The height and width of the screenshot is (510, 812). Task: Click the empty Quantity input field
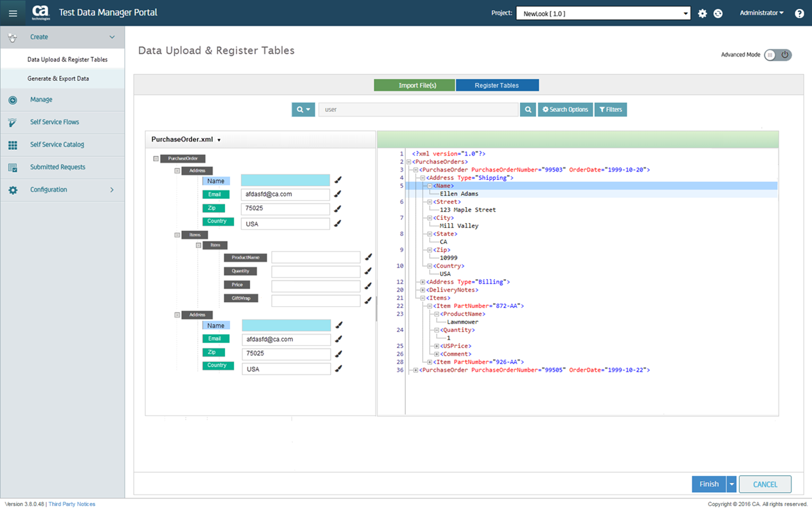point(316,271)
